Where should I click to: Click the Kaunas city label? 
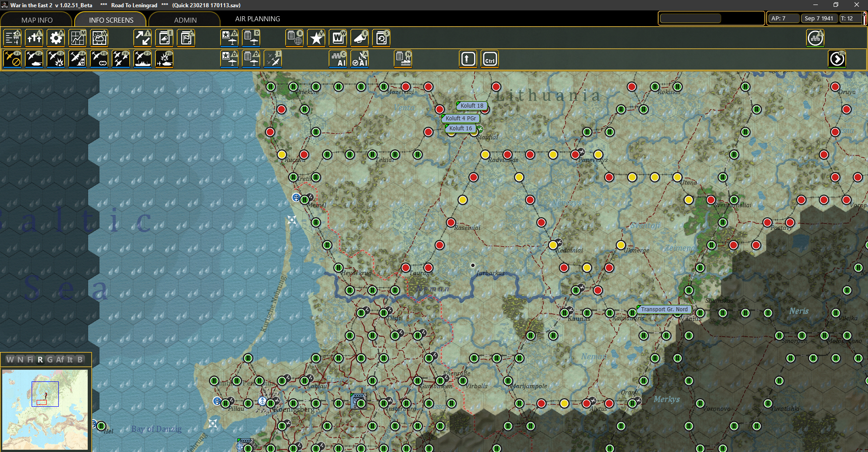pos(579,319)
